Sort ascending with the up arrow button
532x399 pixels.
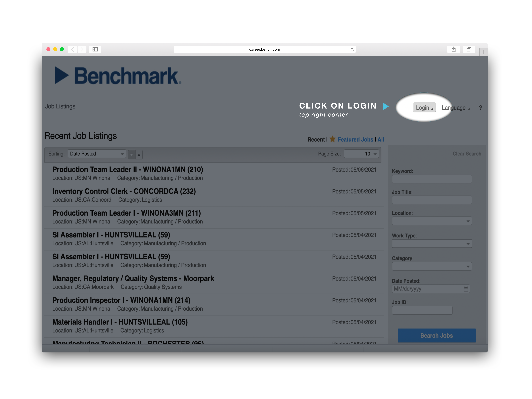[139, 154]
